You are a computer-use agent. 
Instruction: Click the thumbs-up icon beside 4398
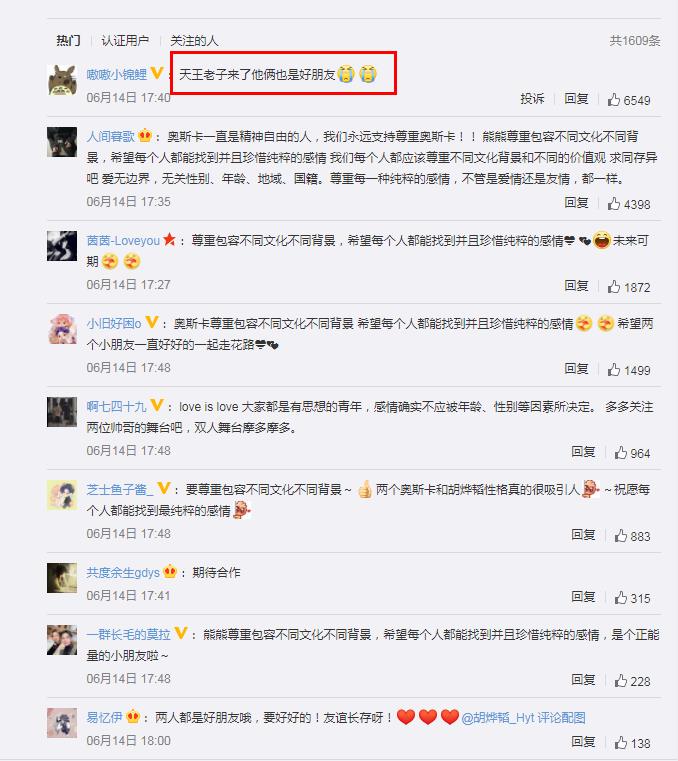(614, 204)
